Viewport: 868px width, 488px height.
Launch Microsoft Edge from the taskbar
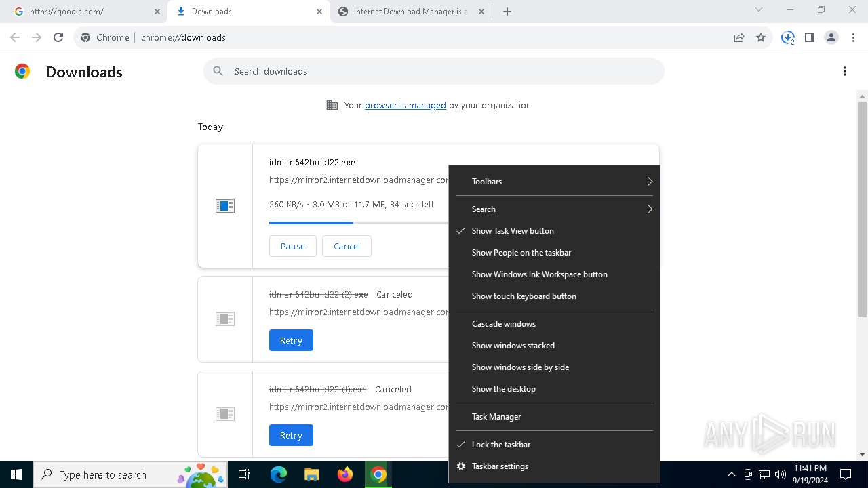pyautogui.click(x=279, y=474)
